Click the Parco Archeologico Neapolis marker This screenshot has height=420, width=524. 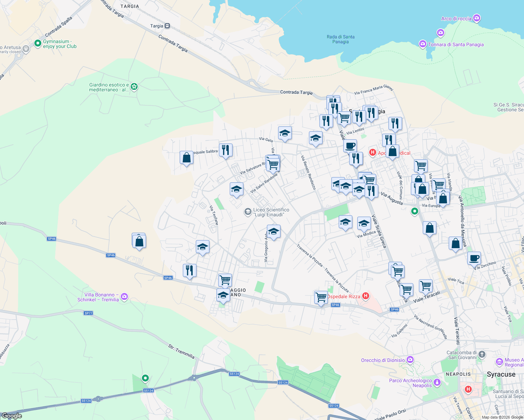pos(436,383)
